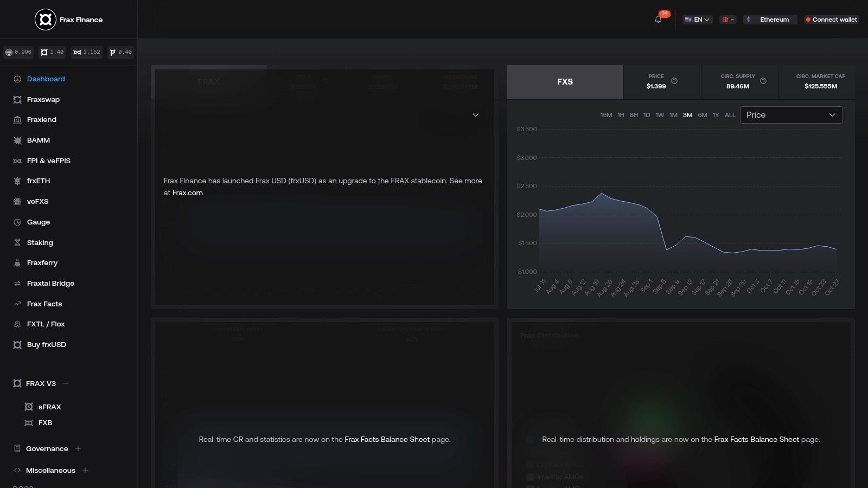The image size is (868, 488).
Task: Click the Dashboard sidebar icon
Action: pos(17,79)
